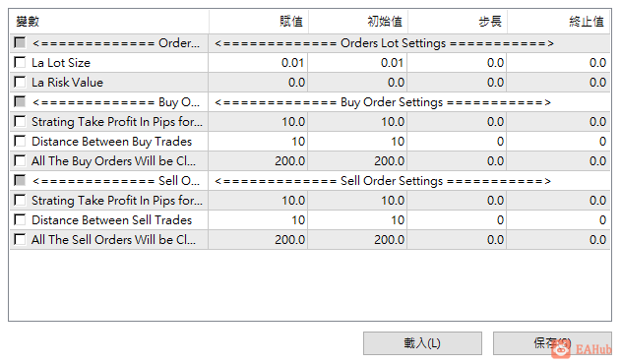Click the 初始值 column header
This screenshot has height=364, width=621.
pyautogui.click(x=358, y=22)
